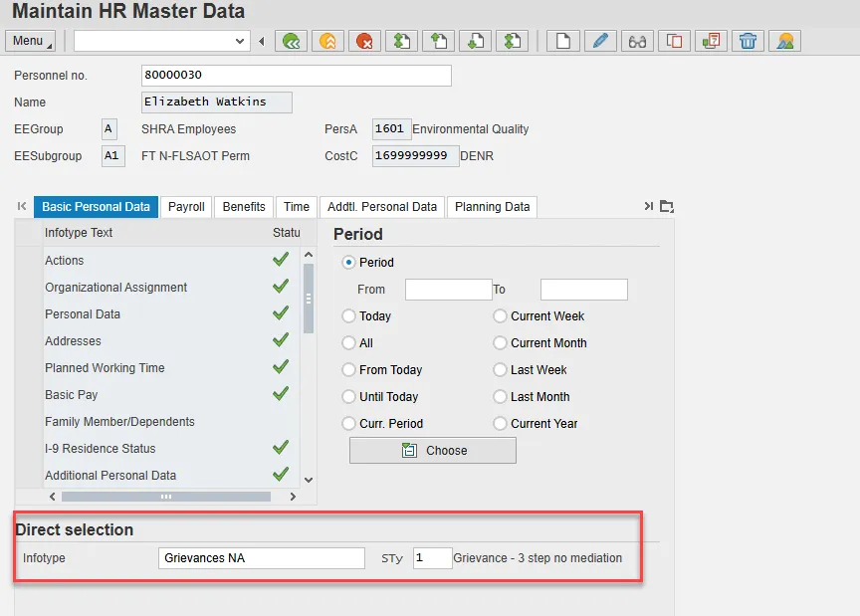Select the Today radio button
This screenshot has height=616, width=860.
(x=348, y=316)
